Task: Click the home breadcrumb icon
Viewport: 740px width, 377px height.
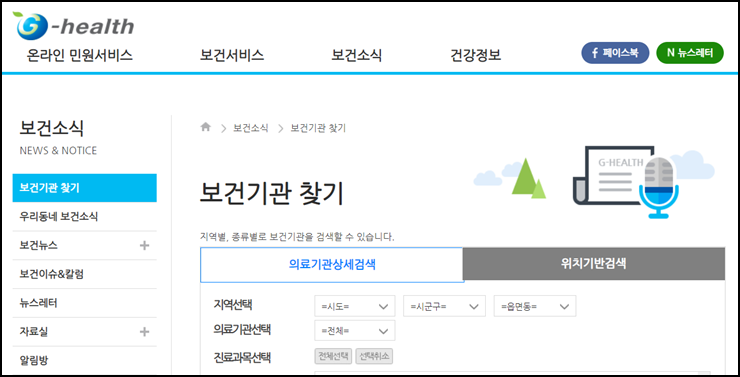Action: point(205,127)
